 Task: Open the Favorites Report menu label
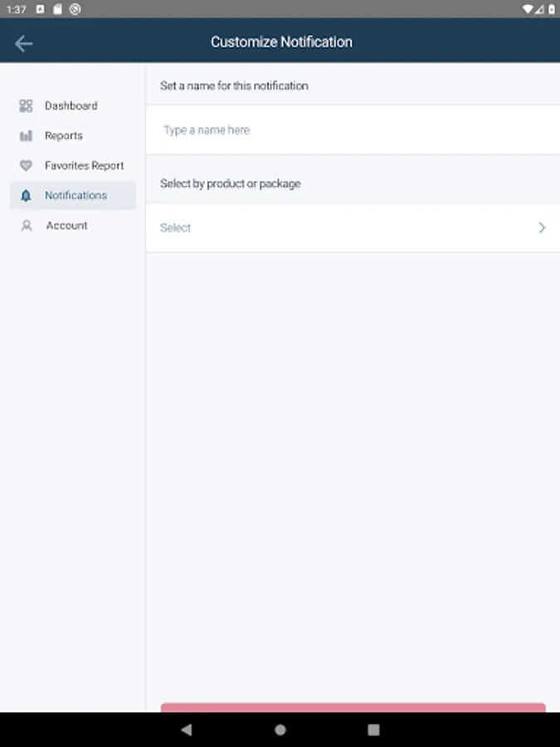click(84, 166)
